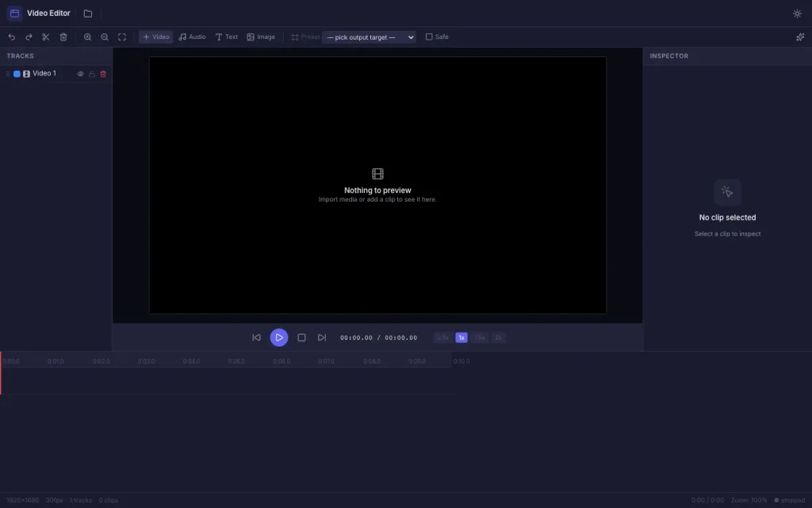The height and width of the screenshot is (508, 812).
Task: Click the drag handle of Video 1 track
Action: 8,74
